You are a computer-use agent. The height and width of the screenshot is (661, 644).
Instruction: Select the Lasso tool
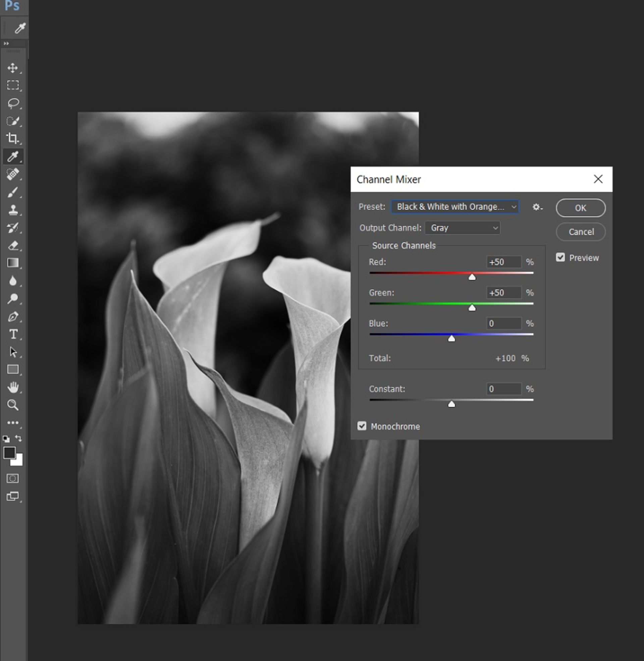pyautogui.click(x=13, y=103)
